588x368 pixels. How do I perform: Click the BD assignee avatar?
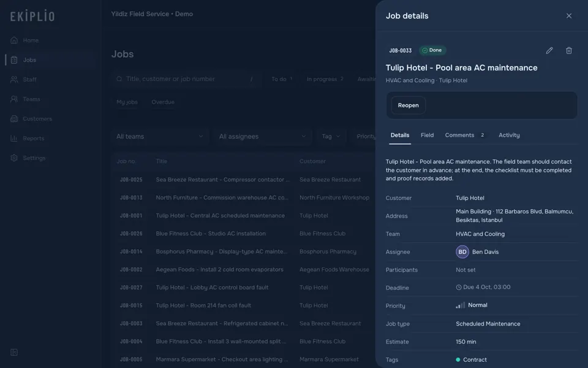[462, 251]
